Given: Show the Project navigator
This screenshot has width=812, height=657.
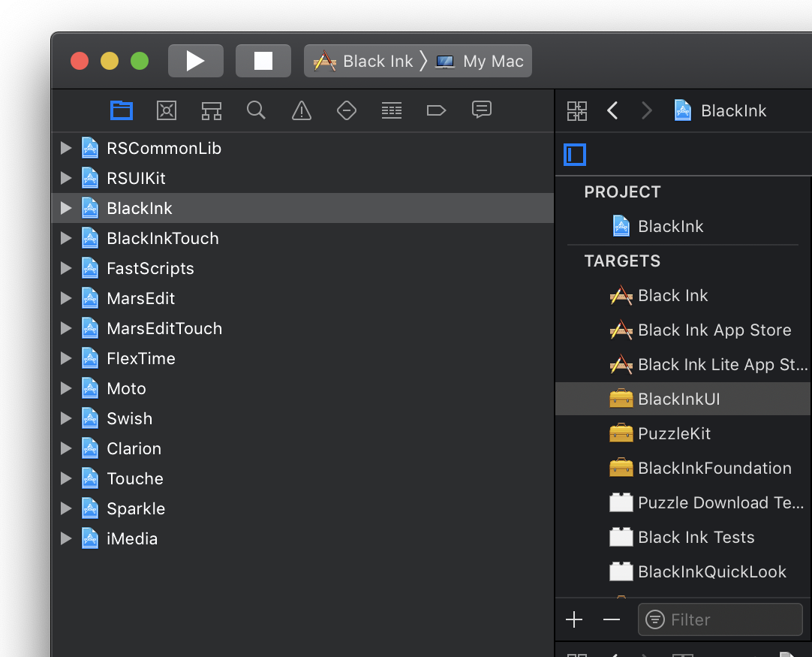Looking at the screenshot, I should [x=122, y=110].
